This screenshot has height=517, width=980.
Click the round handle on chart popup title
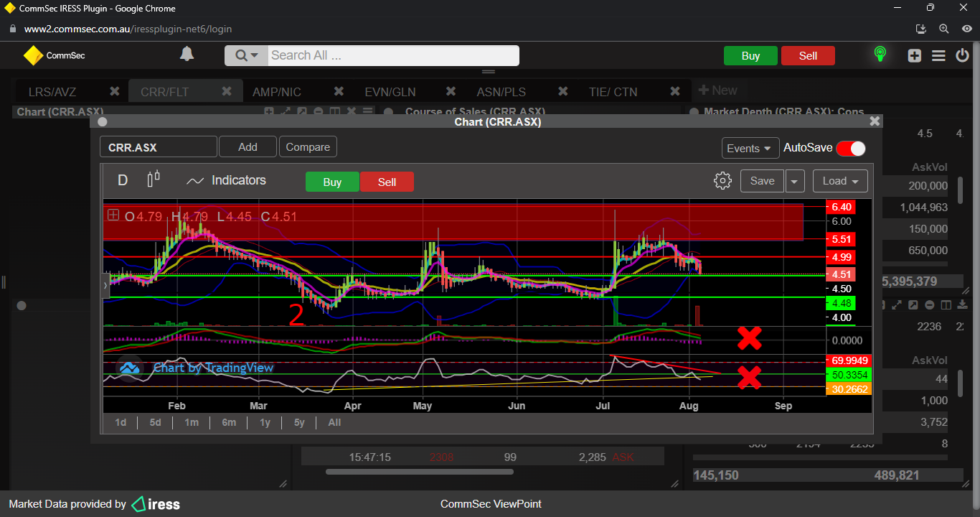pyautogui.click(x=102, y=121)
